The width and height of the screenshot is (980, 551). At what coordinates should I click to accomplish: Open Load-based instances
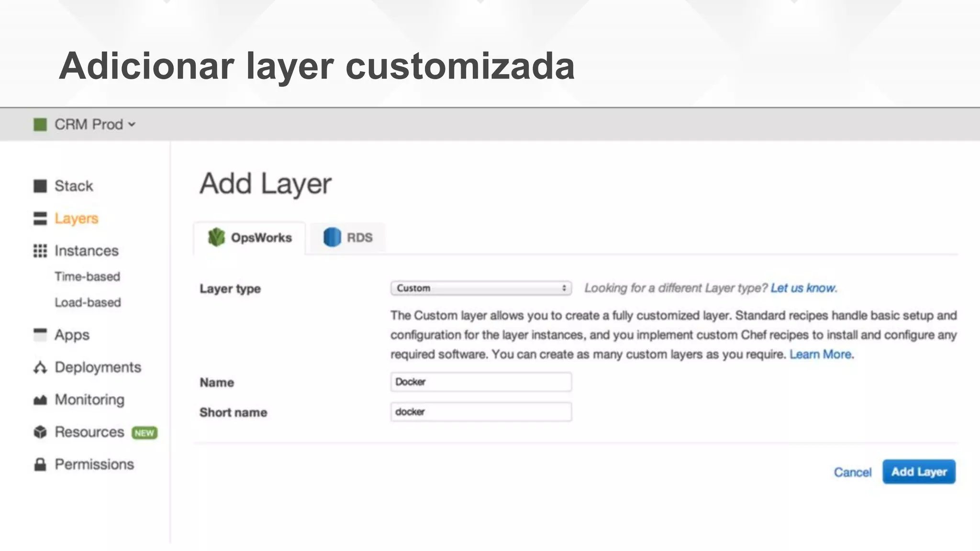point(88,302)
